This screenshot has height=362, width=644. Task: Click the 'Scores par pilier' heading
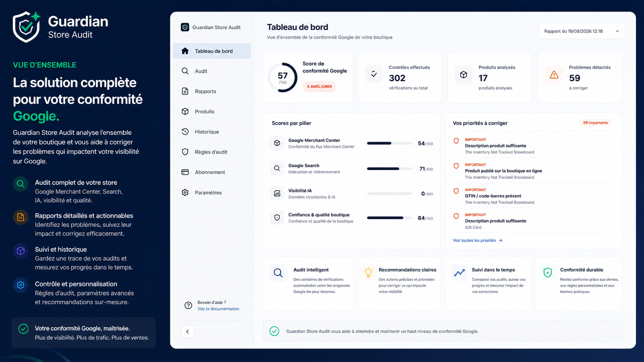click(291, 123)
